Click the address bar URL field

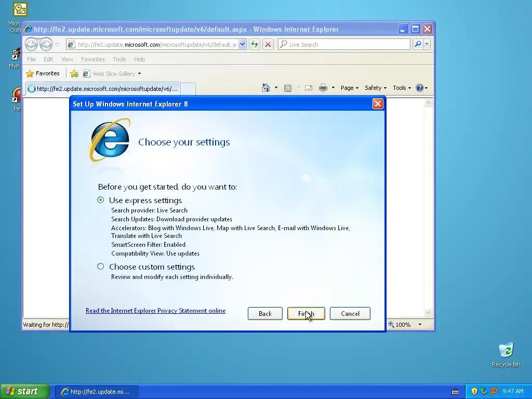coord(157,45)
